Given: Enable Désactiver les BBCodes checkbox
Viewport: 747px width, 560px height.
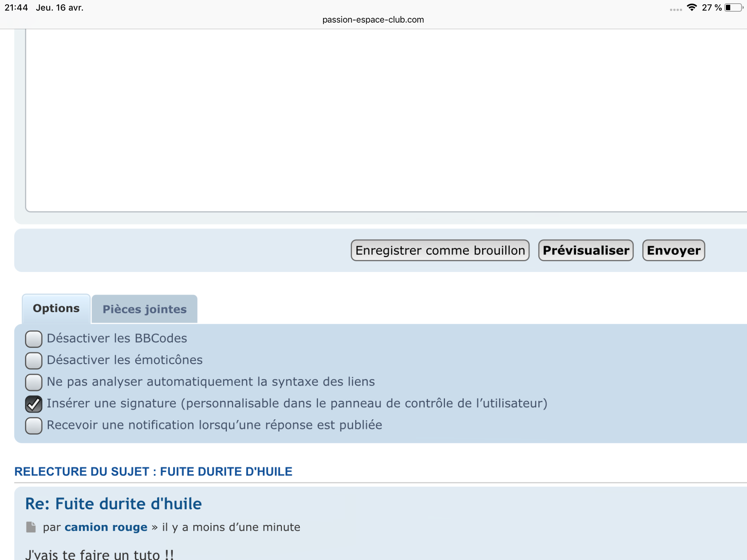Looking at the screenshot, I should [x=34, y=339].
